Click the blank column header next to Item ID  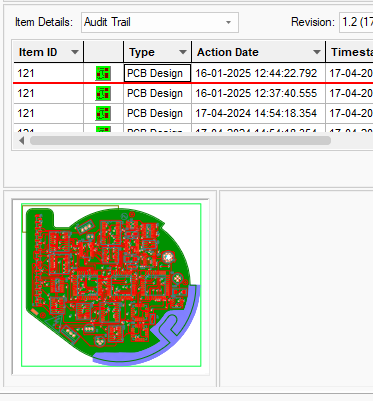[x=104, y=52]
